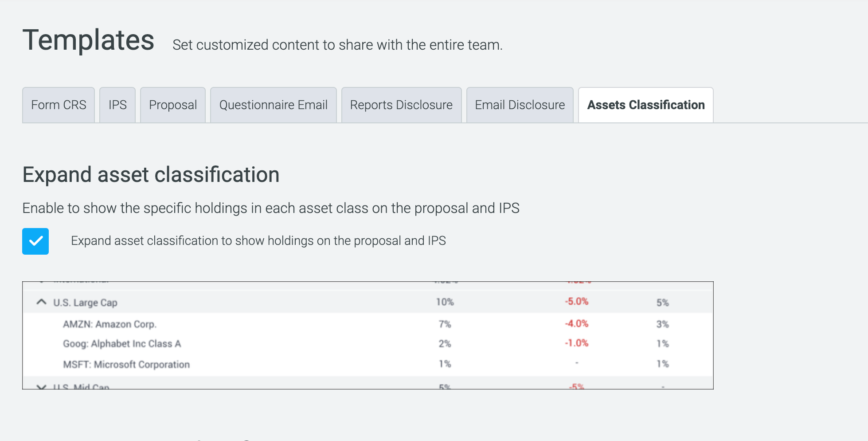This screenshot has width=868, height=441.
Task: Click the 10% allocation for U.S. Large Cap
Action: tap(445, 302)
